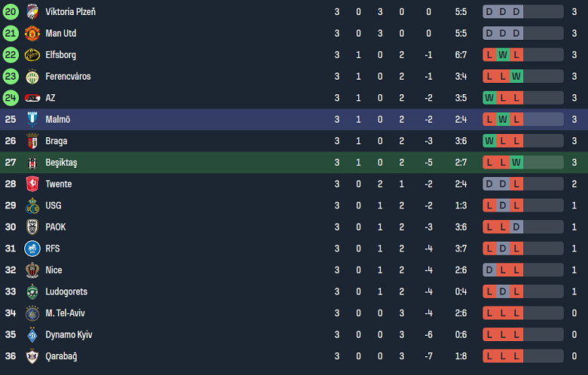Click the Braga club crest
The width and height of the screenshot is (588, 375).
pyautogui.click(x=32, y=141)
